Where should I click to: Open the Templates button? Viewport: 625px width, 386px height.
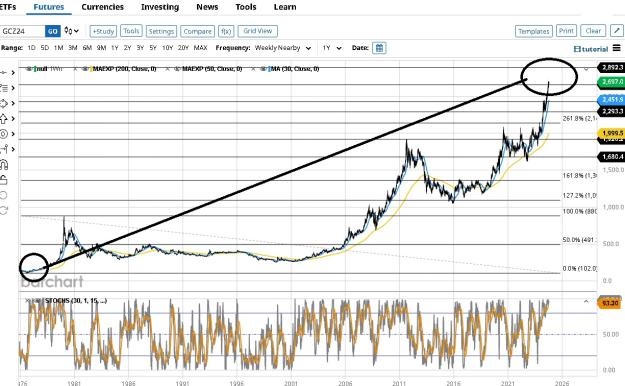(x=534, y=31)
